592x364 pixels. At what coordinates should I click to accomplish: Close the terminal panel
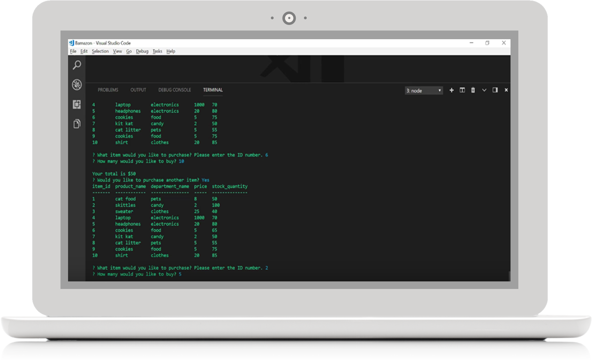[x=506, y=90]
